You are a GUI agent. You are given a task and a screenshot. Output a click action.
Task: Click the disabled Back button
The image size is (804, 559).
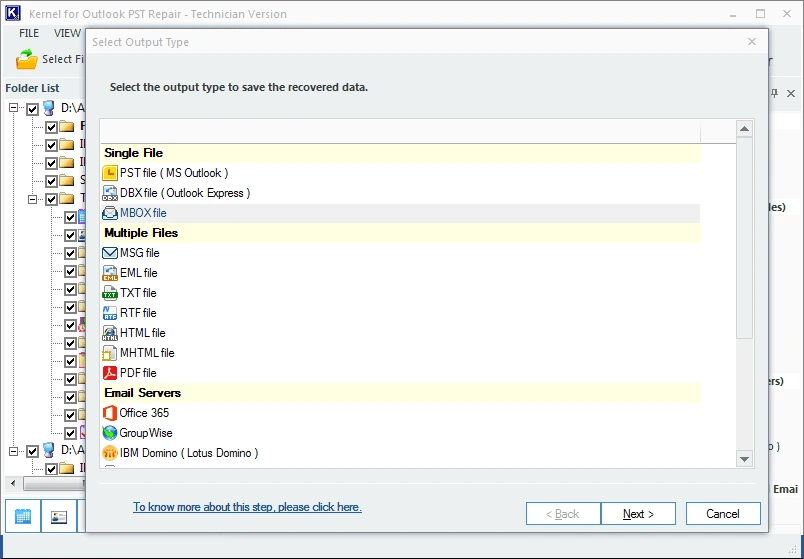[563, 514]
